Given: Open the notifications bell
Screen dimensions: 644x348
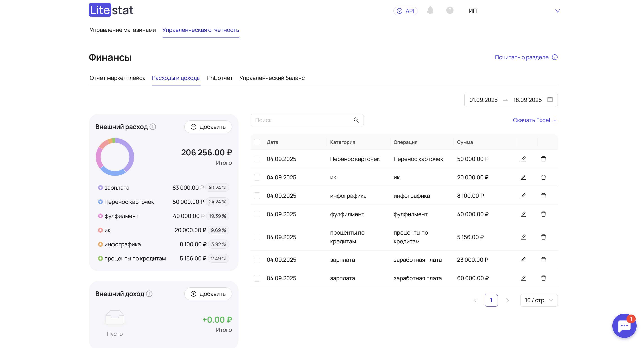Looking at the screenshot, I should 430,11.
